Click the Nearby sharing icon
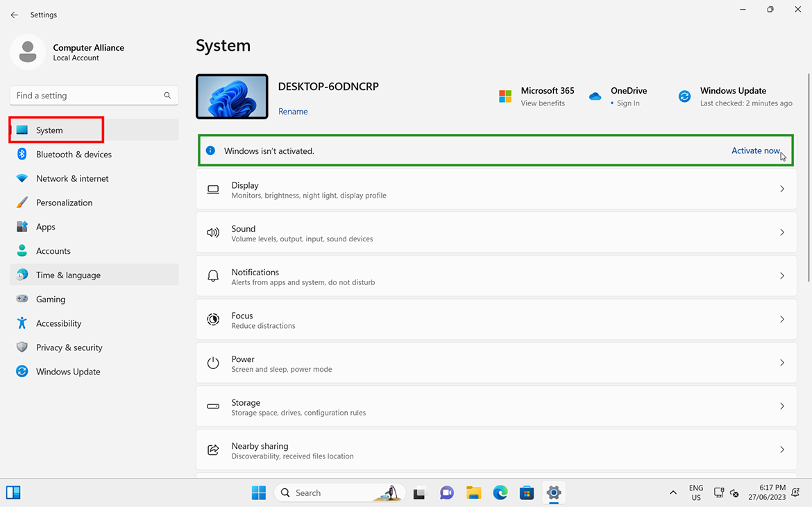 click(x=213, y=449)
